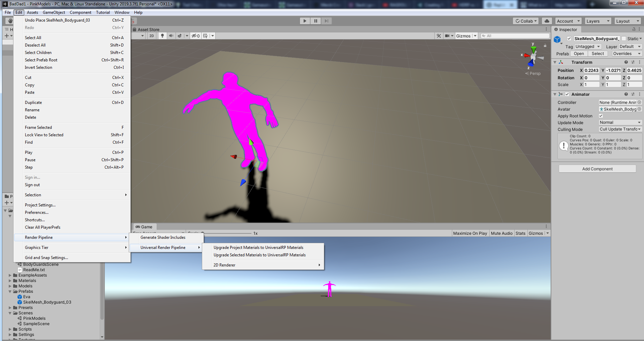
Task: Switch to the Game tab
Action: [x=144, y=227]
